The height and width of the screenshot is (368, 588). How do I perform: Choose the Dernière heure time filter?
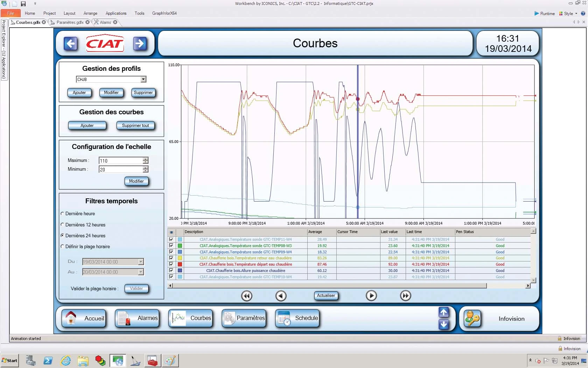(62, 213)
